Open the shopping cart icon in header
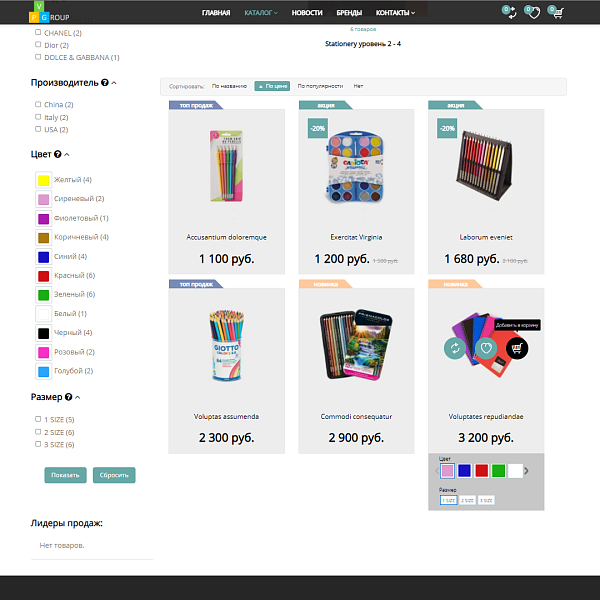This screenshot has width=600, height=600. click(556, 12)
